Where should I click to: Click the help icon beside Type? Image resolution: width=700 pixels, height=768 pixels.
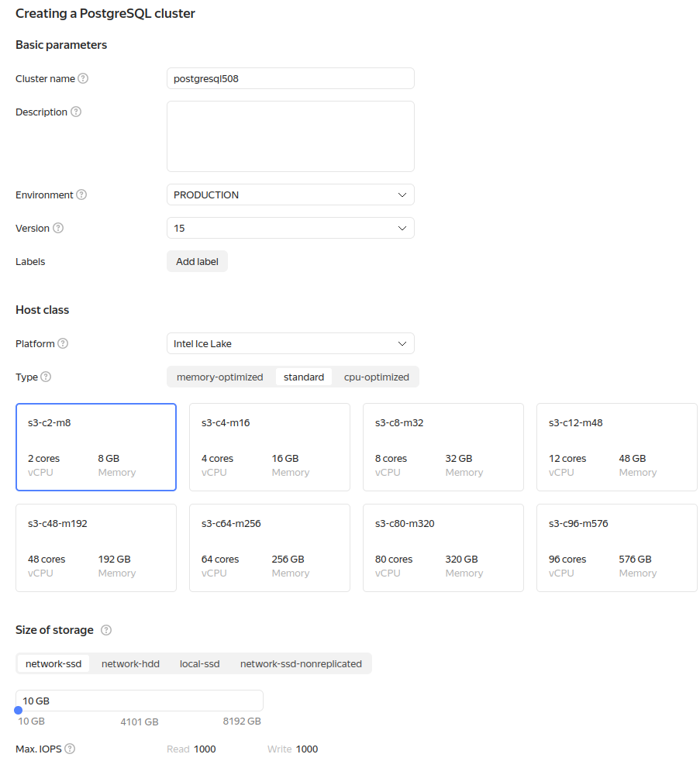tap(46, 377)
